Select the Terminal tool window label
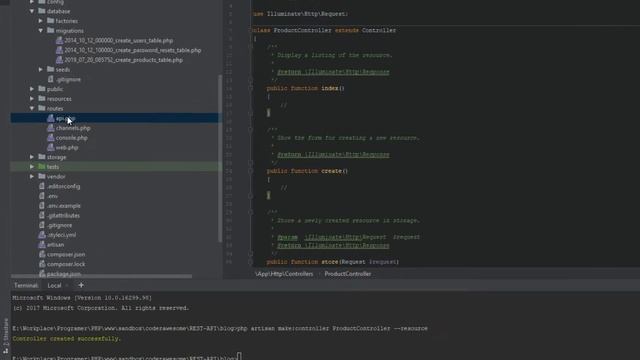 point(26,286)
